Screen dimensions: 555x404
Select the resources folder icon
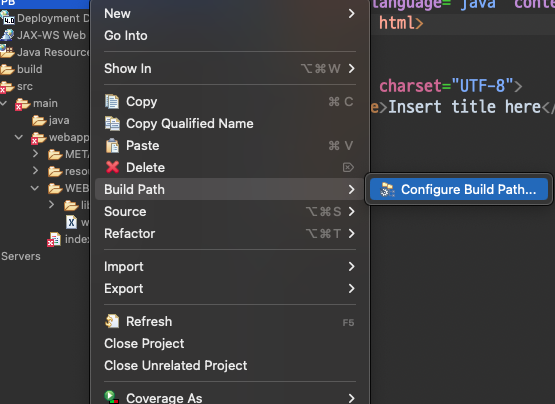[x=55, y=171]
